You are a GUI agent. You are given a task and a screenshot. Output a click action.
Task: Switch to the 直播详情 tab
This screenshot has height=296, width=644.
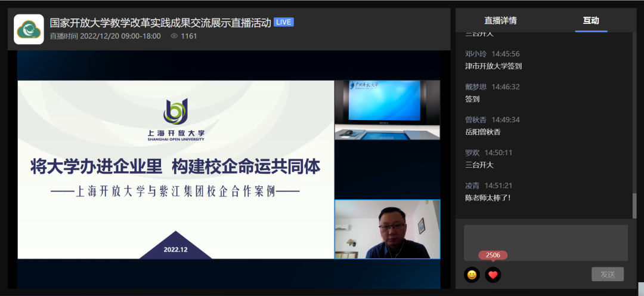(x=500, y=20)
